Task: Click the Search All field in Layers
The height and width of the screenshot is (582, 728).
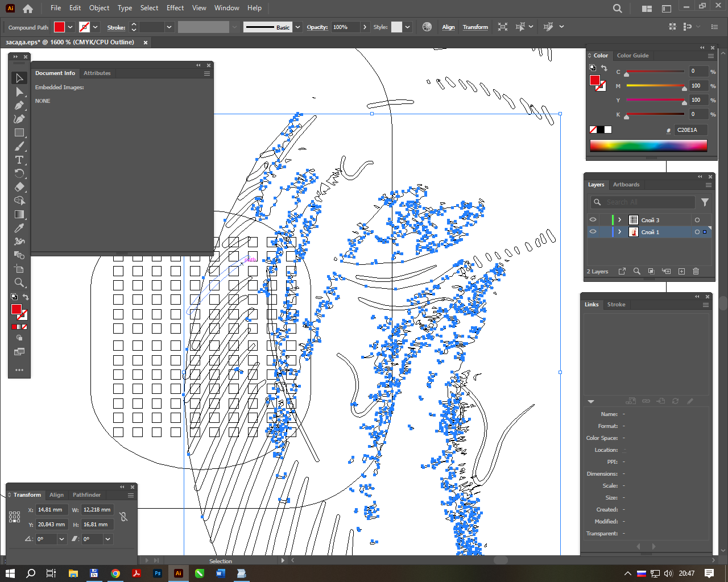Action: click(643, 202)
